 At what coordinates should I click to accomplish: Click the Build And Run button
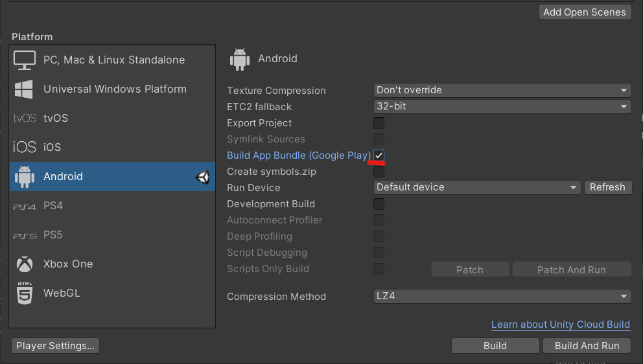(587, 346)
